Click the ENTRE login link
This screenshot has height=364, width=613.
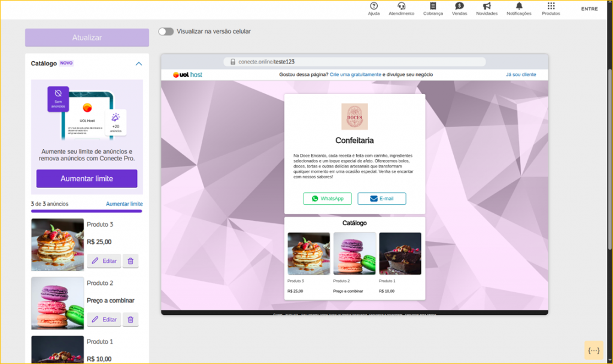[x=589, y=8]
